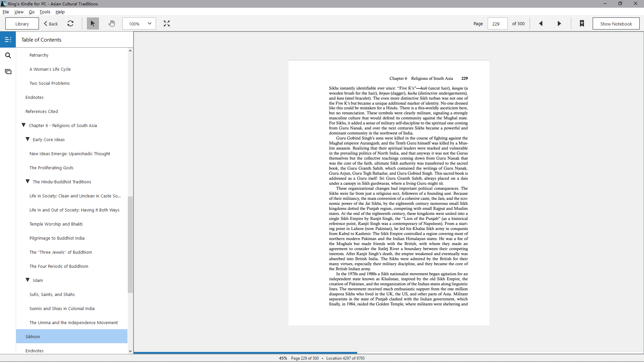Bookmark this page icon
Viewport: 644px width, 362px height.
582,23
